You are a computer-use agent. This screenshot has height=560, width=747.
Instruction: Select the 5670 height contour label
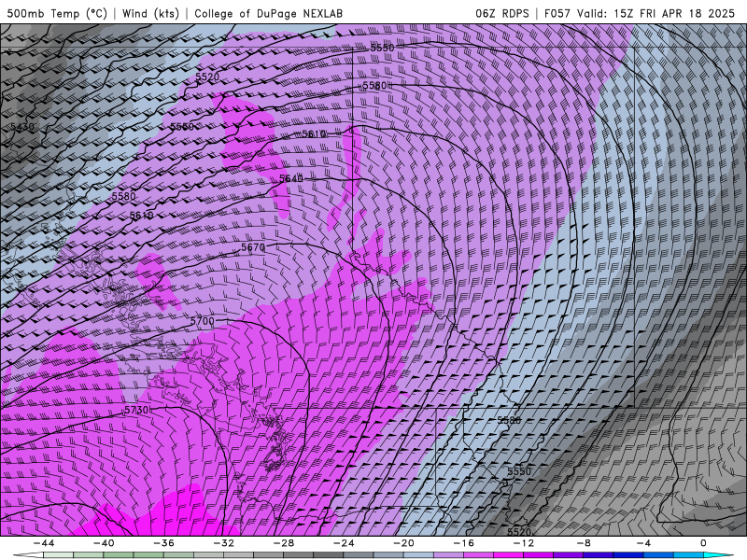tap(253, 247)
